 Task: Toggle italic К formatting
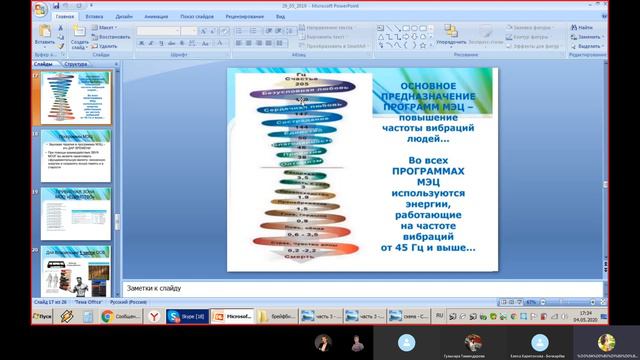pos(151,43)
